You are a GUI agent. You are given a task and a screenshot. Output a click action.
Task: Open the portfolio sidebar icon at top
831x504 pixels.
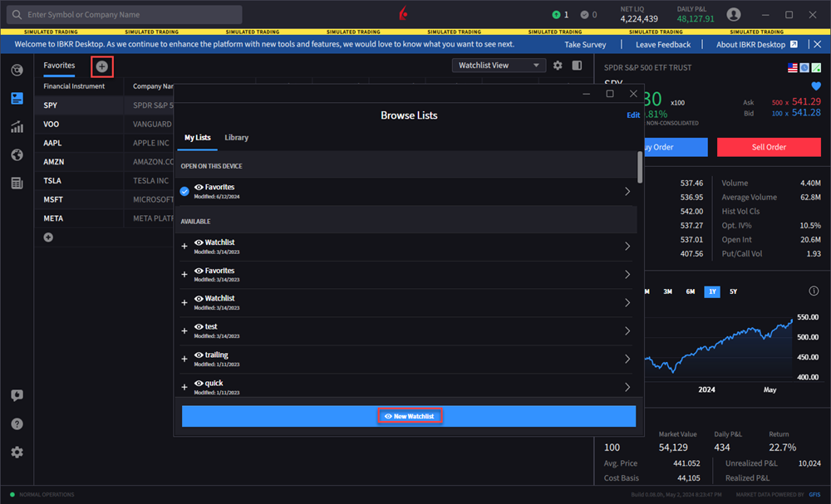coord(17,70)
